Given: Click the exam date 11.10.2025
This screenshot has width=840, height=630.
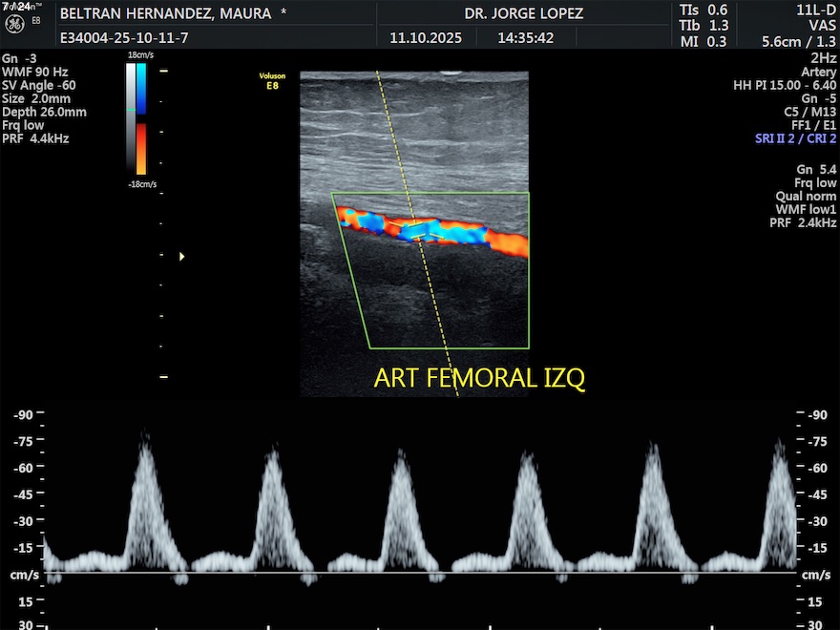Looking at the screenshot, I should 425,39.
